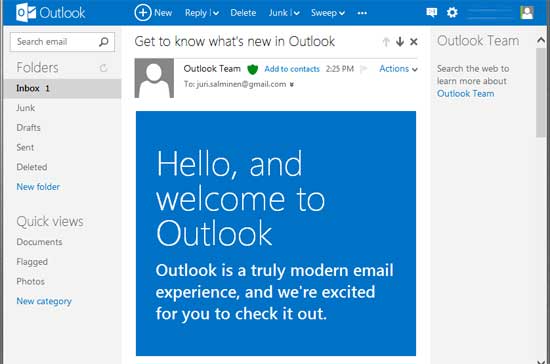Expand recipient details arrow next to the email address
This screenshot has width=550, height=364.
[x=291, y=85]
